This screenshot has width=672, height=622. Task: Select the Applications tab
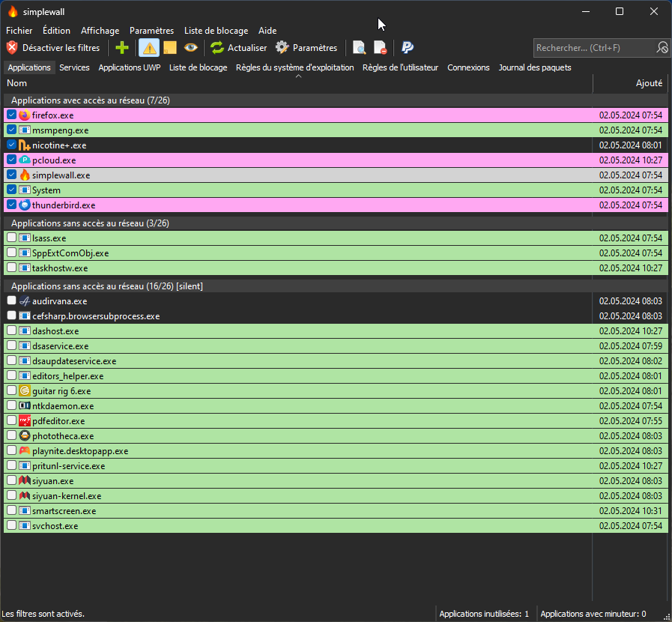[29, 67]
